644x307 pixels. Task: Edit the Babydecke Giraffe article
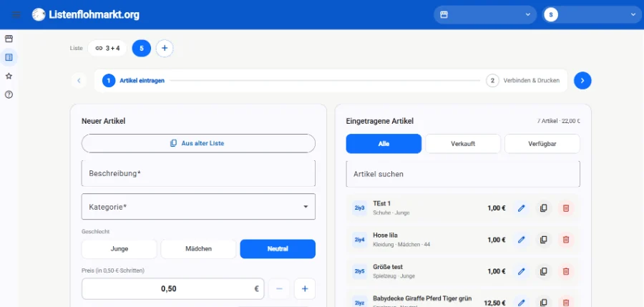(x=521, y=303)
